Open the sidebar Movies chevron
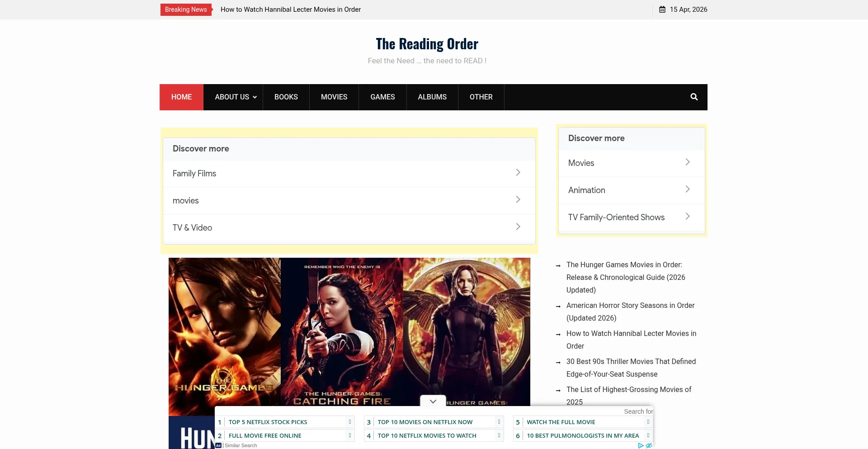The width and height of the screenshot is (868, 449). [688, 162]
